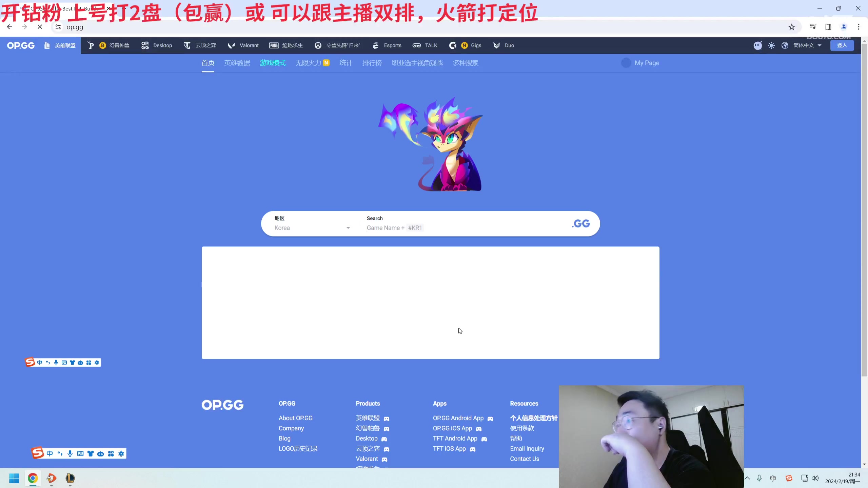
Task: Open Email Inquiry footer link
Action: point(527,449)
